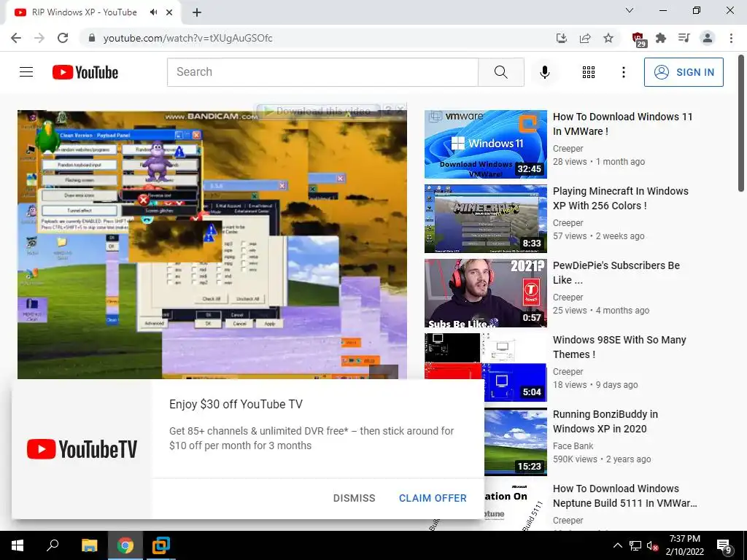Close the RIP Windows XP tab
747x560 pixels.
(x=169, y=12)
